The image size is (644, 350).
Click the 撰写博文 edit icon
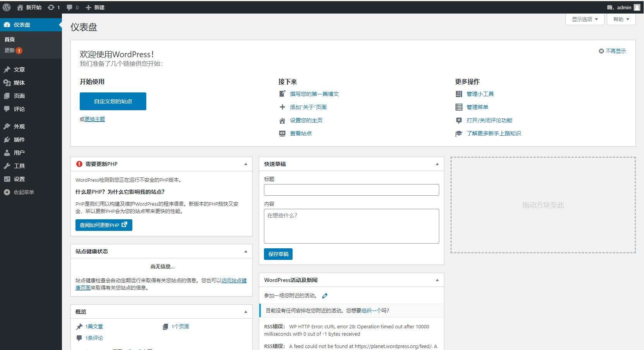[283, 94]
